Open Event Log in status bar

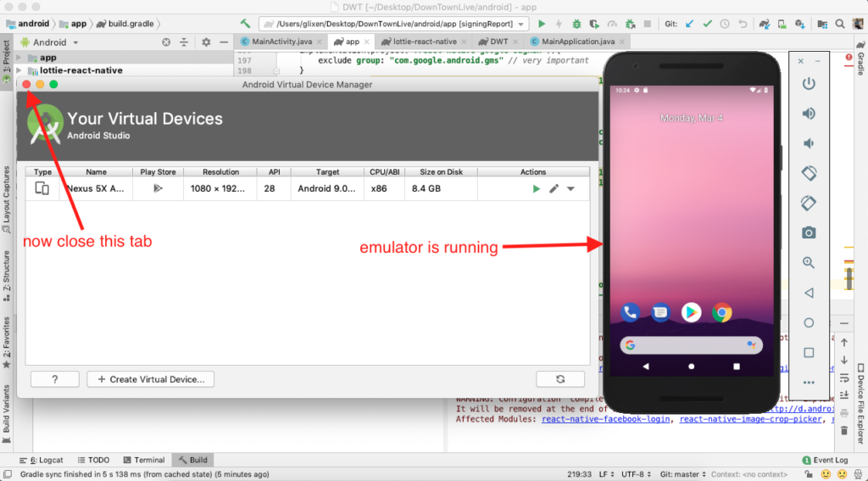[825, 460]
